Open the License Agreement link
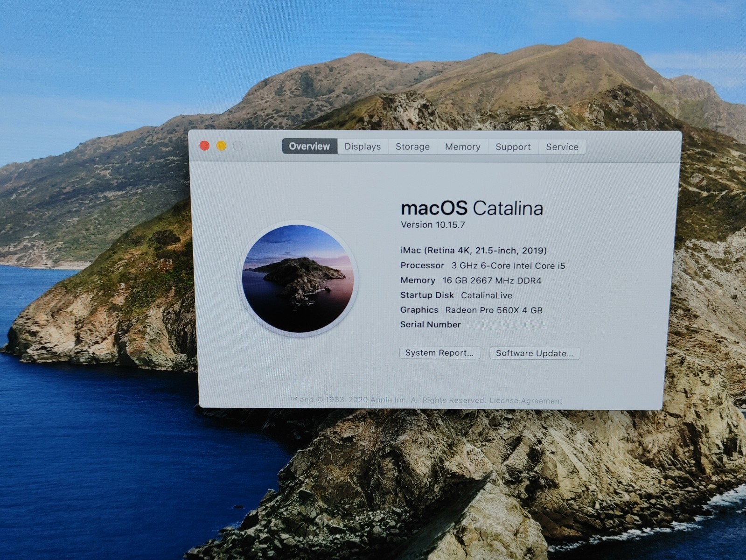Screen dimensions: 746x560 coord(526,401)
